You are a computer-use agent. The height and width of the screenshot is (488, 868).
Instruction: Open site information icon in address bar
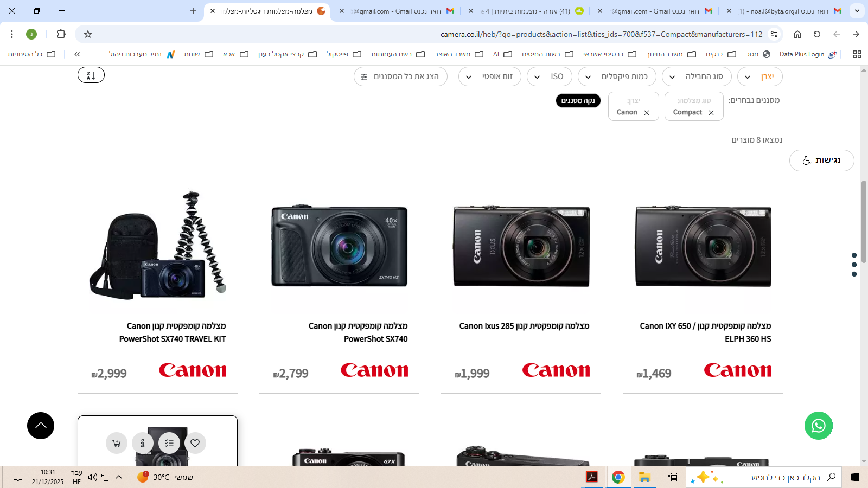[774, 34]
